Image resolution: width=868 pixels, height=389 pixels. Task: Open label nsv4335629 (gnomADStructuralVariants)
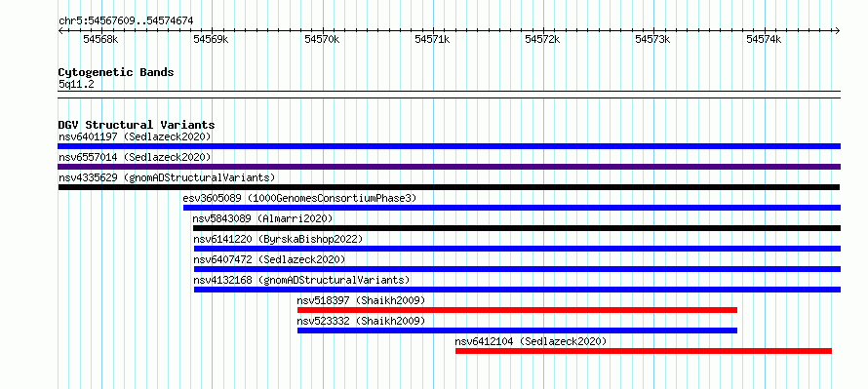pyautogui.click(x=167, y=177)
